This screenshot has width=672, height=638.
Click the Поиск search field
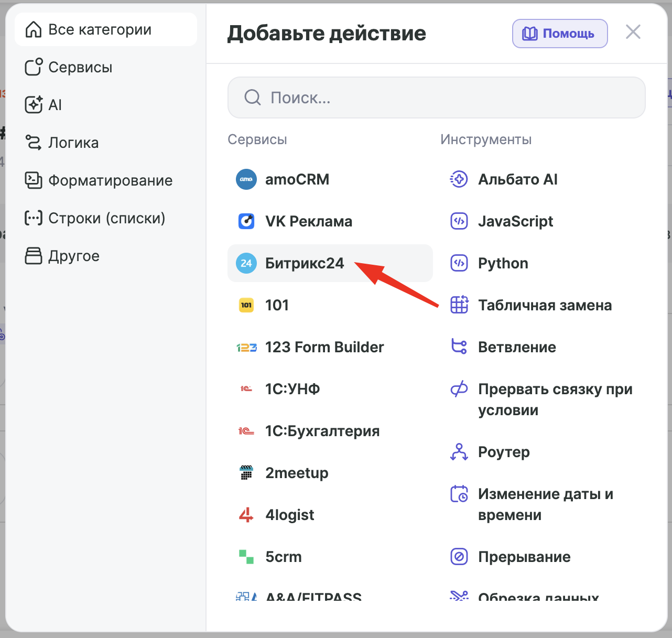coord(436,98)
